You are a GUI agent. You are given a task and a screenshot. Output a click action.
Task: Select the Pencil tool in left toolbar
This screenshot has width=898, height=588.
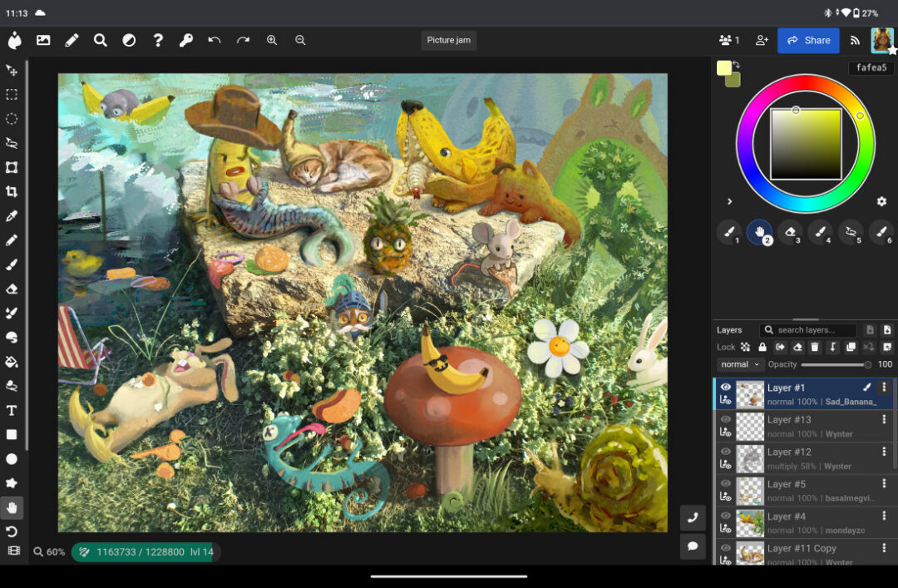(x=12, y=240)
